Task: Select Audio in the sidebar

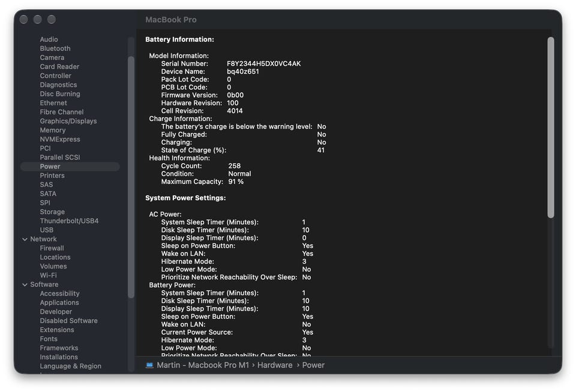Action: 49,40
